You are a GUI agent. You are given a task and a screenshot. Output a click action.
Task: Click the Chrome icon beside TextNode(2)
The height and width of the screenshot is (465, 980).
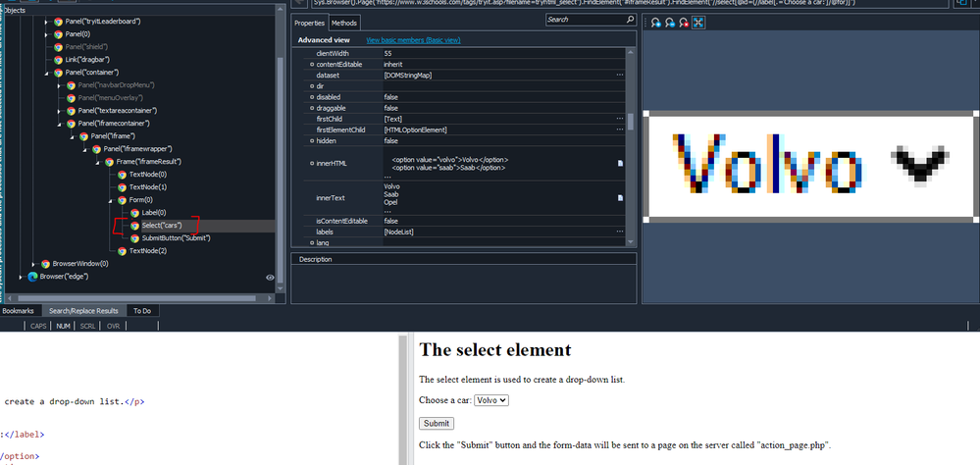(122, 250)
